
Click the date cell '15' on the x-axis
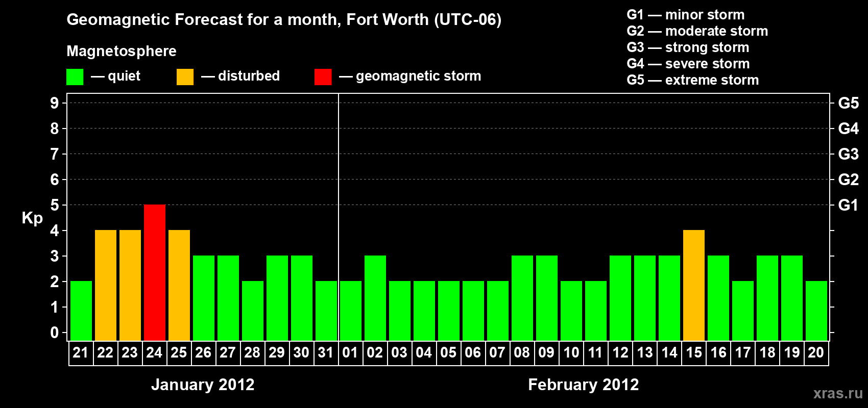[x=694, y=353]
